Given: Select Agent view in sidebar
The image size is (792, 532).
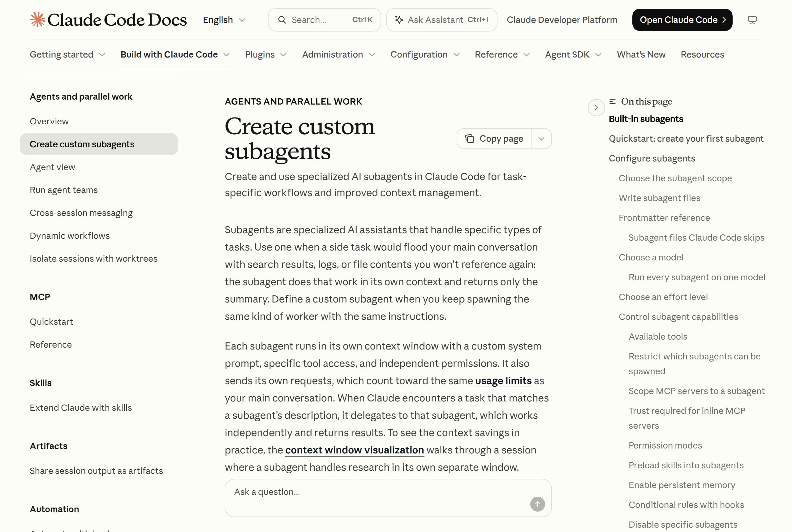Looking at the screenshot, I should pyautogui.click(x=53, y=167).
